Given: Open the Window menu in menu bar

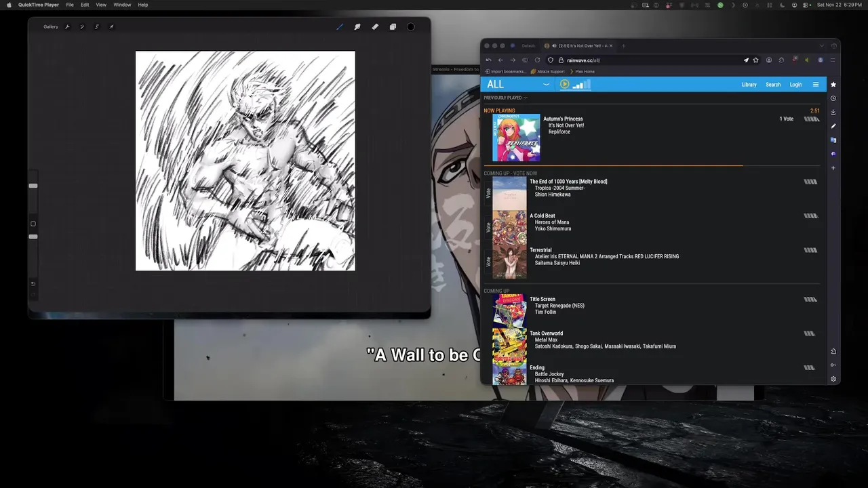Looking at the screenshot, I should click(x=122, y=5).
